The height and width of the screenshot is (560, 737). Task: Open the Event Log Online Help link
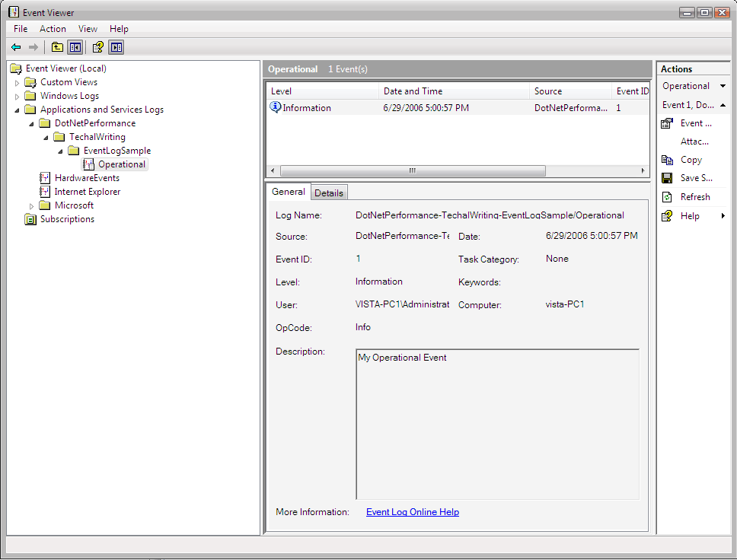[413, 512]
